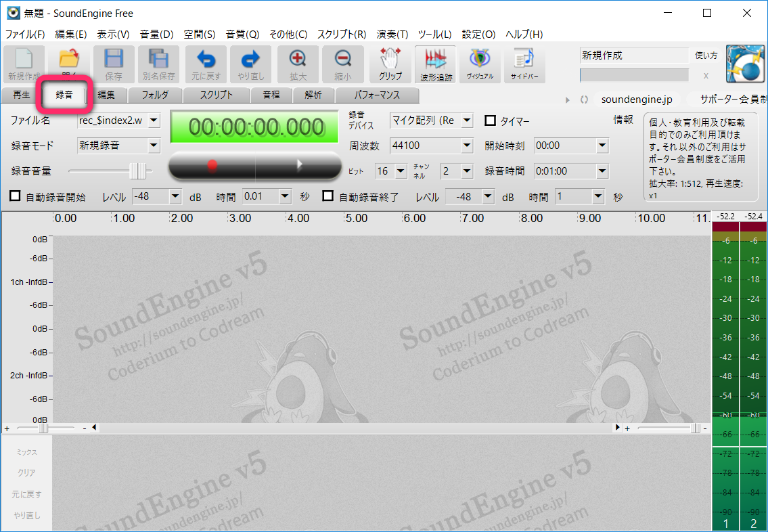Open the 録音デバイス device dropdown
This screenshot has height=532, width=768.
point(466,120)
